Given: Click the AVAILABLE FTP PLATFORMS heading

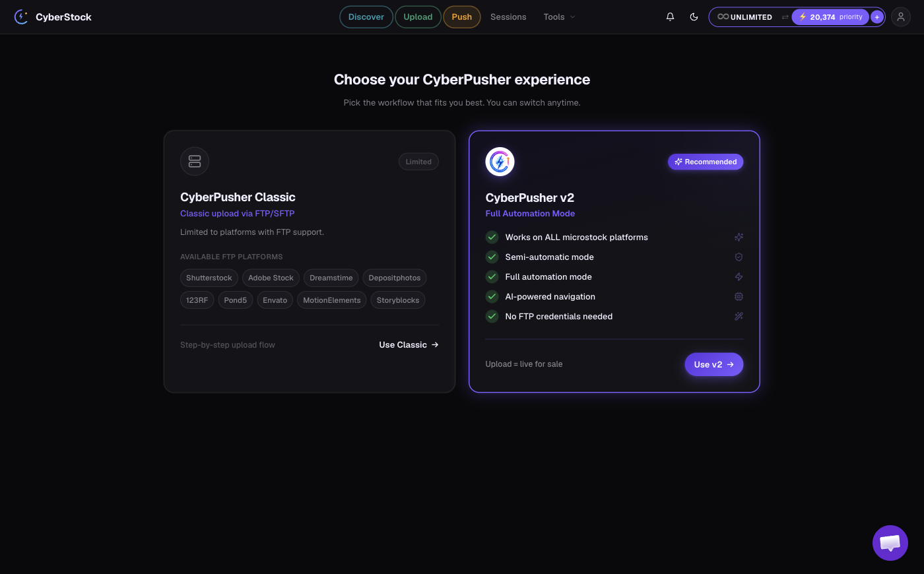Looking at the screenshot, I should point(232,257).
